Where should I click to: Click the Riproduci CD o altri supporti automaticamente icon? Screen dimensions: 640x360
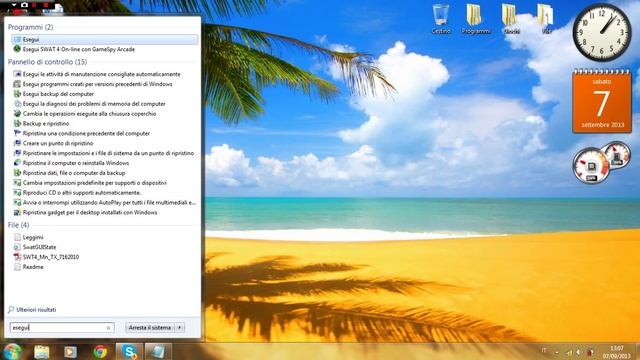pyautogui.click(x=17, y=193)
